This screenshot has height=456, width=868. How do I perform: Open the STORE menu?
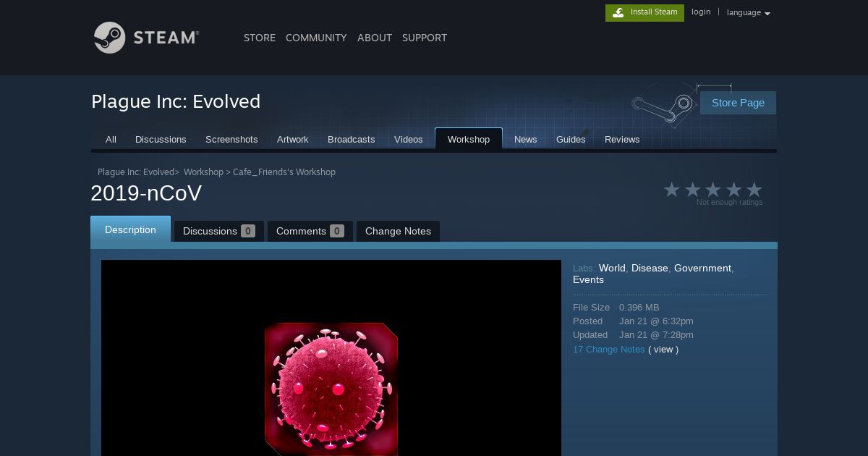(260, 38)
